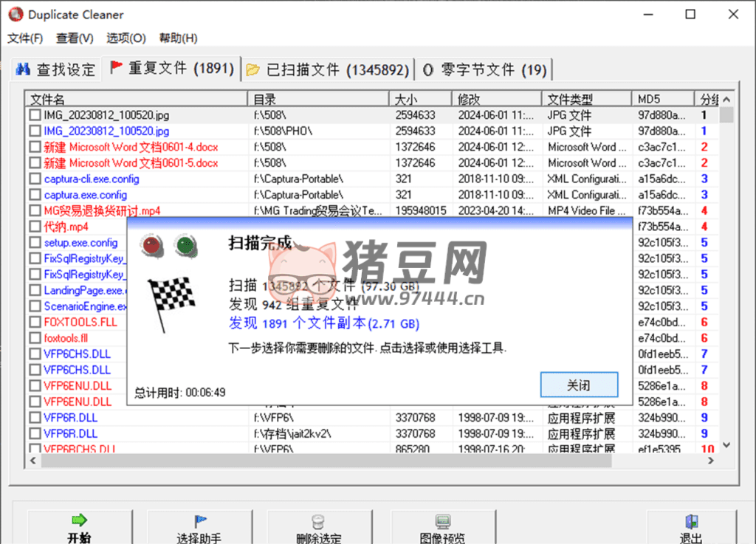Switch to the 零字节文件 (19) tab

[x=484, y=70]
